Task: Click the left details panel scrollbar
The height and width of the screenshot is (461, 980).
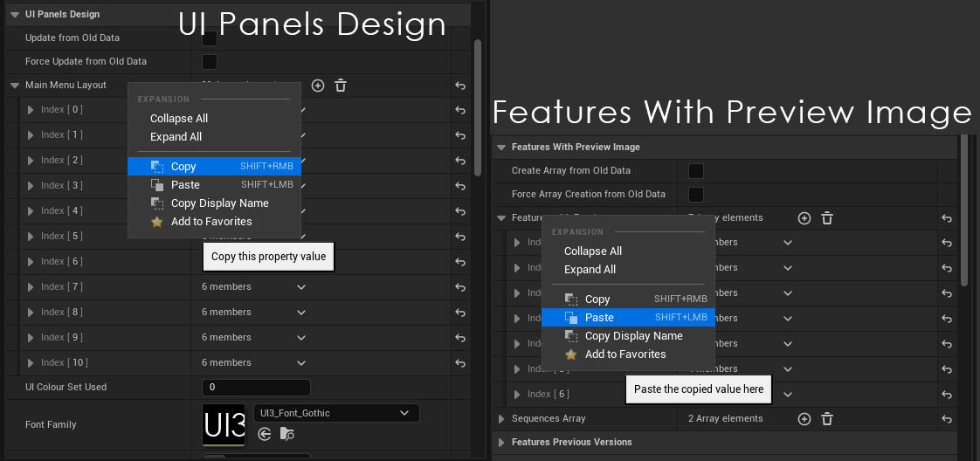Action: [x=478, y=107]
